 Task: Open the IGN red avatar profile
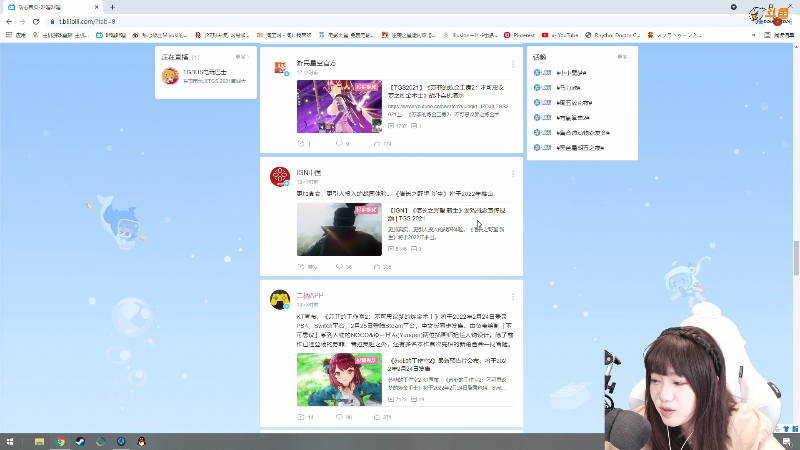[x=280, y=177]
